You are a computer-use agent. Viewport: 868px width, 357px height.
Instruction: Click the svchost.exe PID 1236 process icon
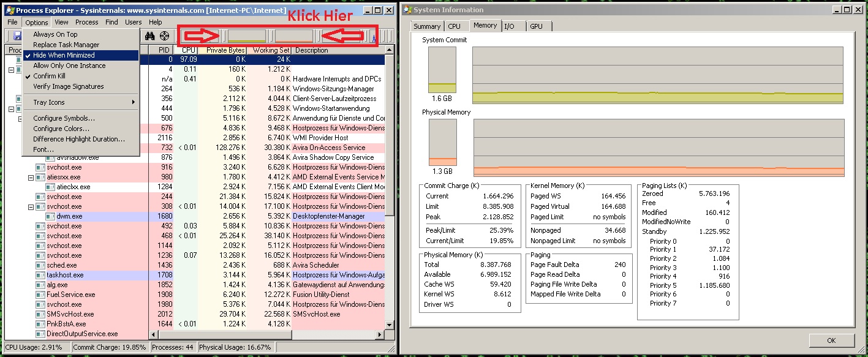40,255
